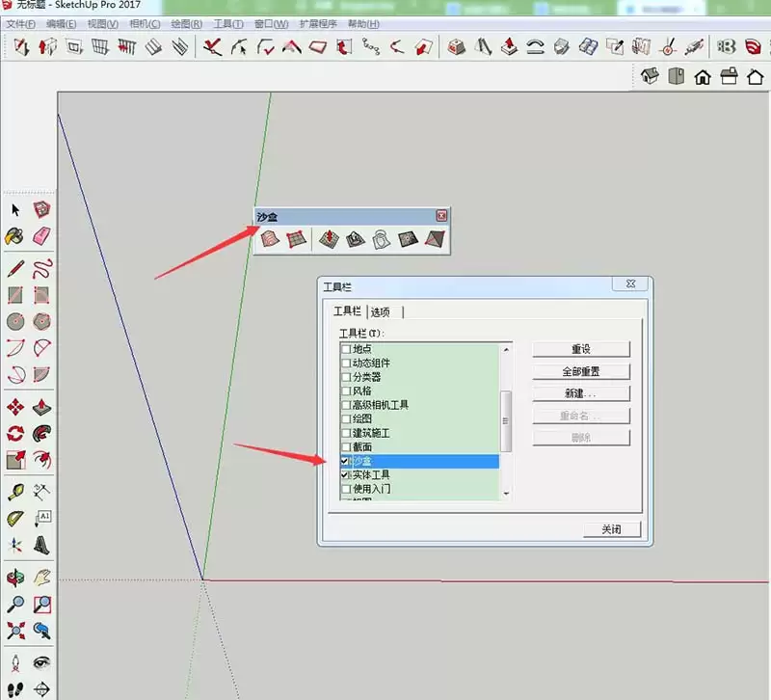Uncheck the 沙盒 toolbar entry
The width and height of the screenshot is (771, 700).
346,462
